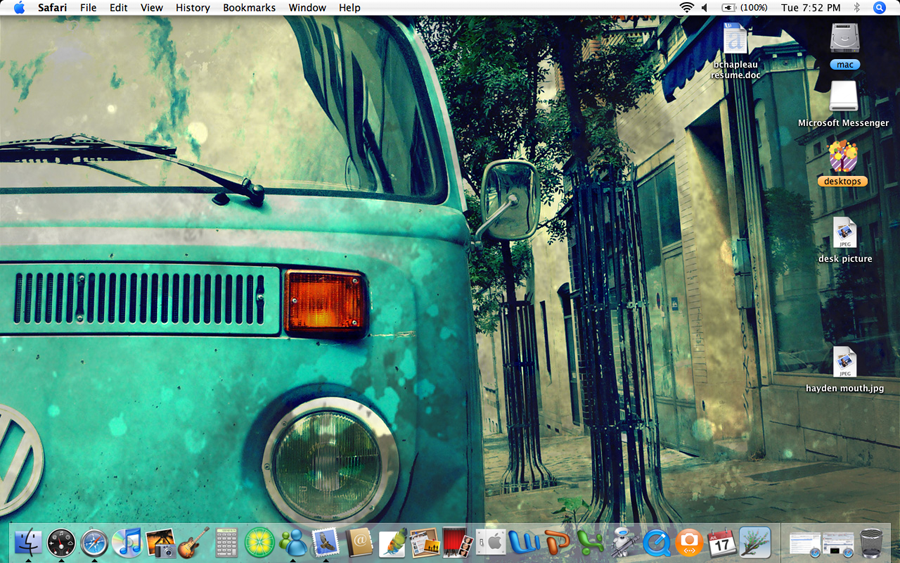Viewport: 900px width, 563px height.
Task: Select the desktops folder icon
Action: click(x=843, y=163)
